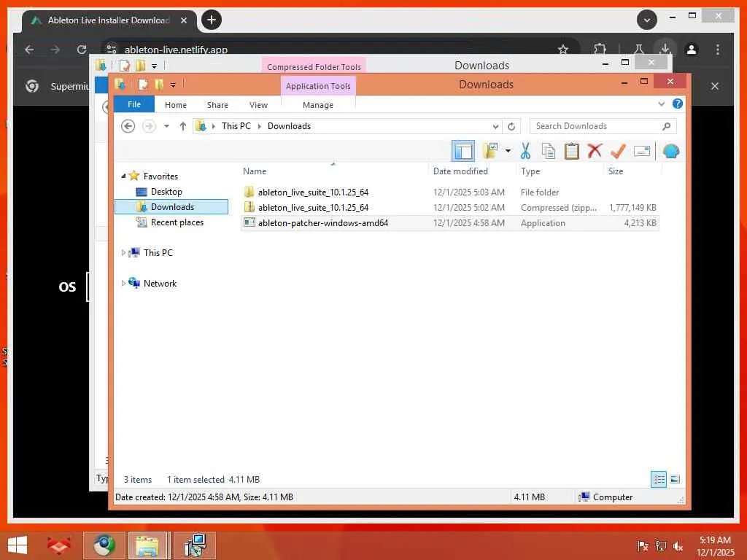Click the Properties icon in front quick access toolbar
This screenshot has height=560, width=747.
click(x=143, y=85)
